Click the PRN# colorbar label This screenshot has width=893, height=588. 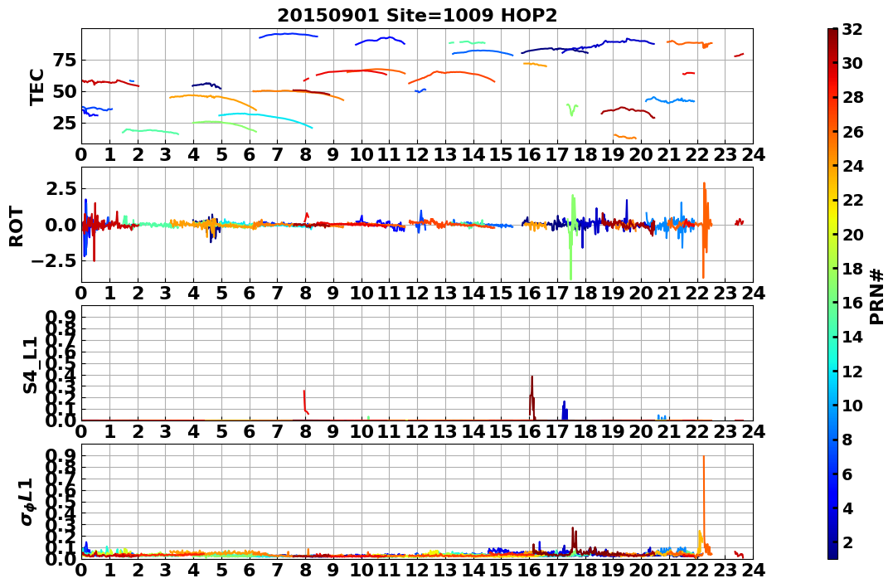click(877, 297)
